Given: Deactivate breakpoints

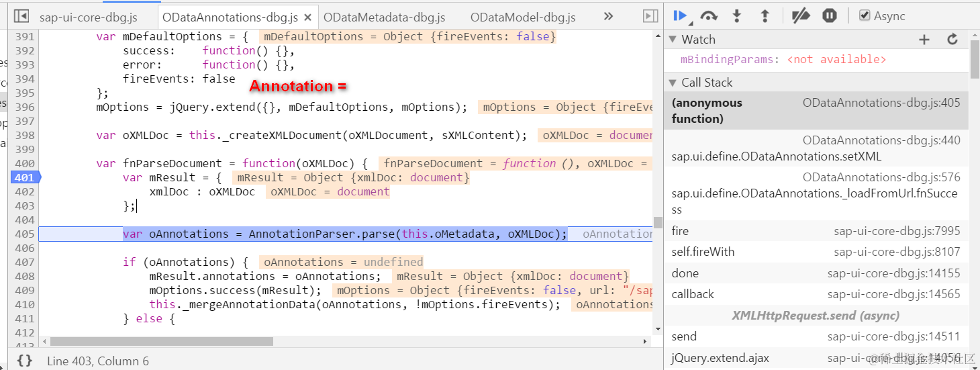Looking at the screenshot, I should pyautogui.click(x=800, y=15).
